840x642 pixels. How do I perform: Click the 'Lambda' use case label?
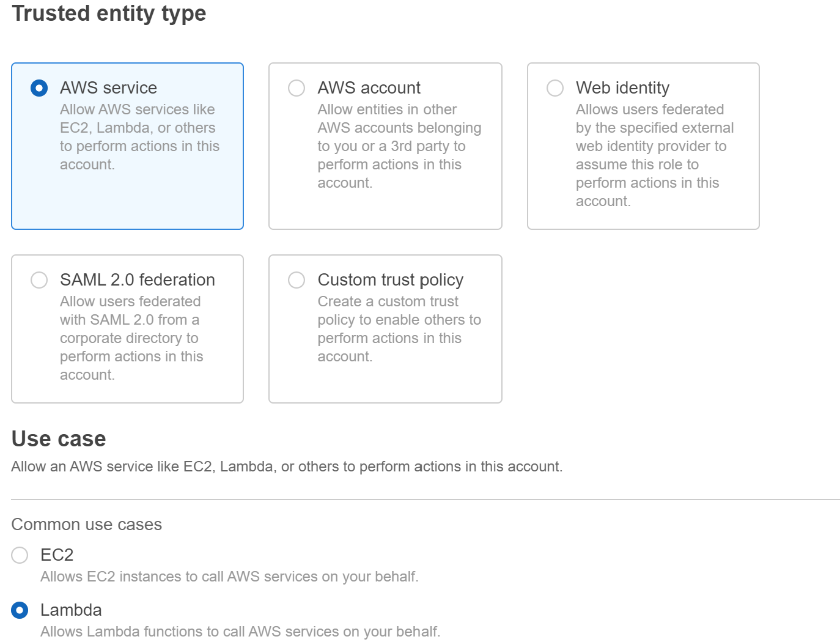pyautogui.click(x=71, y=610)
